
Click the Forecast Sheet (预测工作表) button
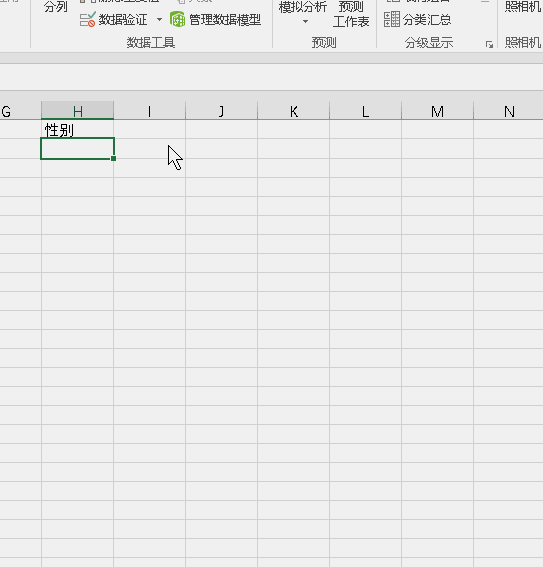(351, 14)
